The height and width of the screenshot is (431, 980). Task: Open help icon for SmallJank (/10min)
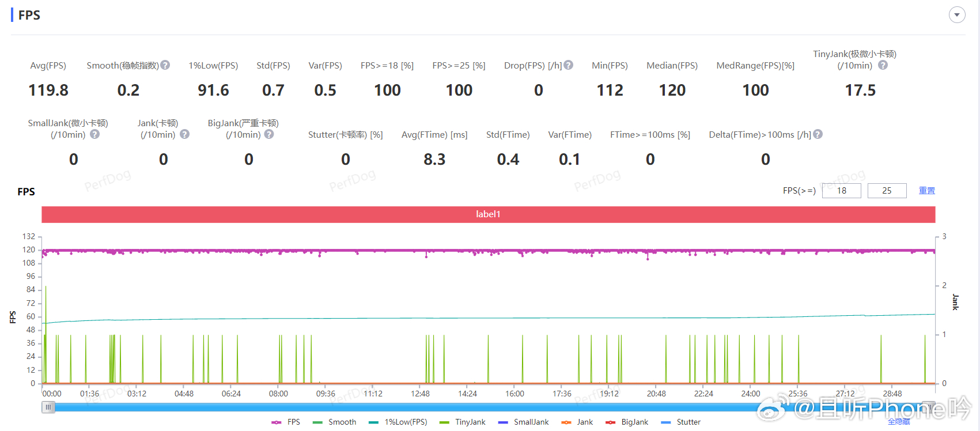click(95, 134)
